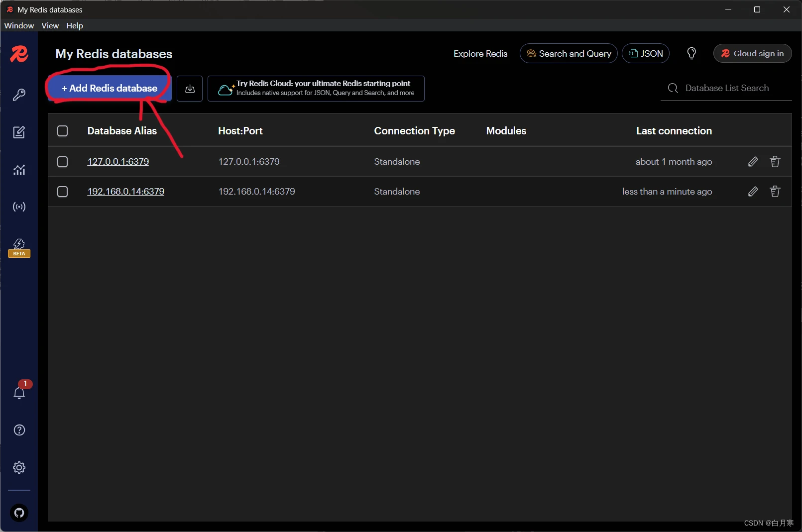Open the Pub/Sub broadcast icon
This screenshot has height=532, width=802.
coord(19,207)
